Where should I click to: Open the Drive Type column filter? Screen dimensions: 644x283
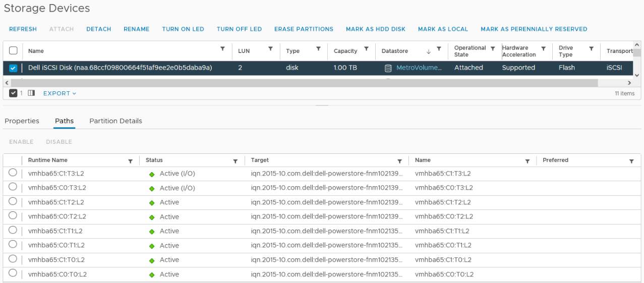point(591,49)
